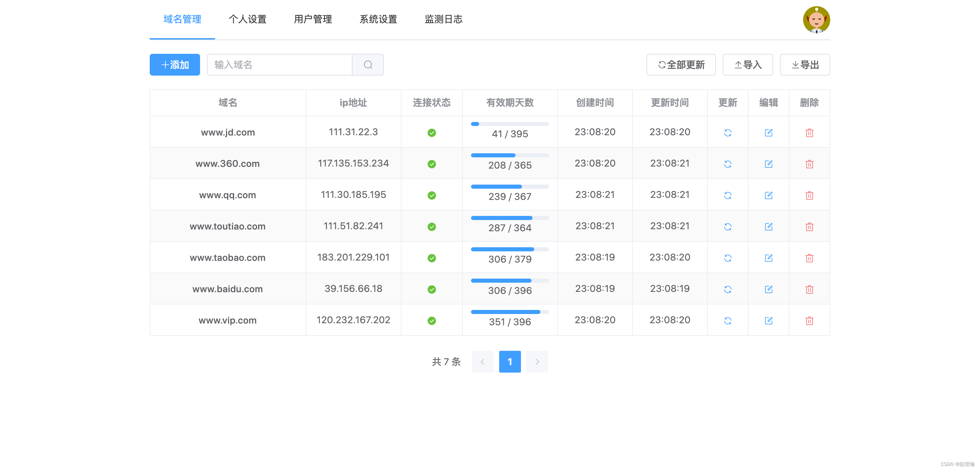This screenshot has width=980, height=470.
Task: Select the www.jd.com domain cell
Action: [228, 132]
